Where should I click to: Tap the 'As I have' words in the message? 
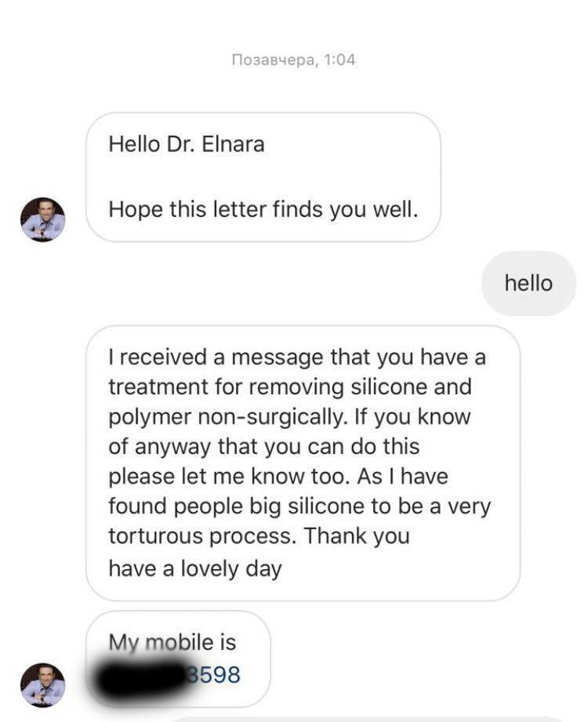click(402, 477)
